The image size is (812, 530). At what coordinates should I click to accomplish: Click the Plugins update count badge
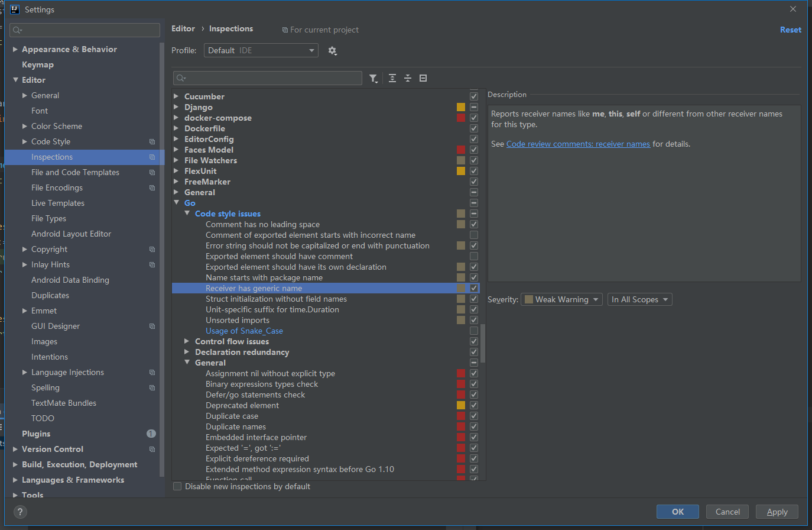click(x=151, y=434)
